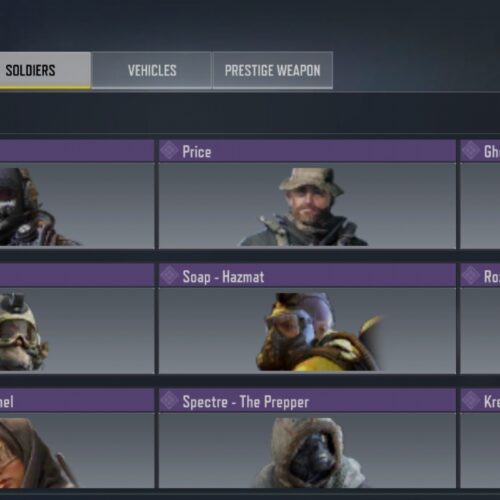Select the Soap - Hazmat soldier portrait
Image resolution: width=500 pixels, height=500 pixels.
[x=320, y=332]
